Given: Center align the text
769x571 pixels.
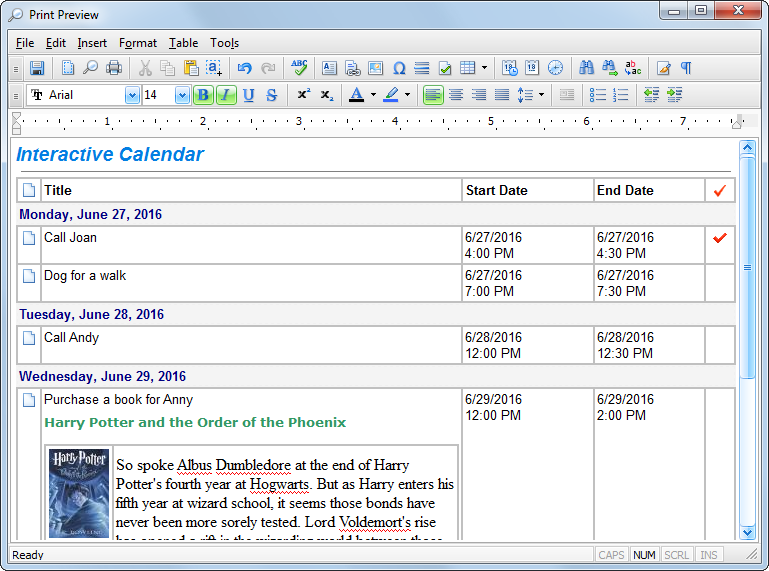Looking at the screenshot, I should pos(456,95).
